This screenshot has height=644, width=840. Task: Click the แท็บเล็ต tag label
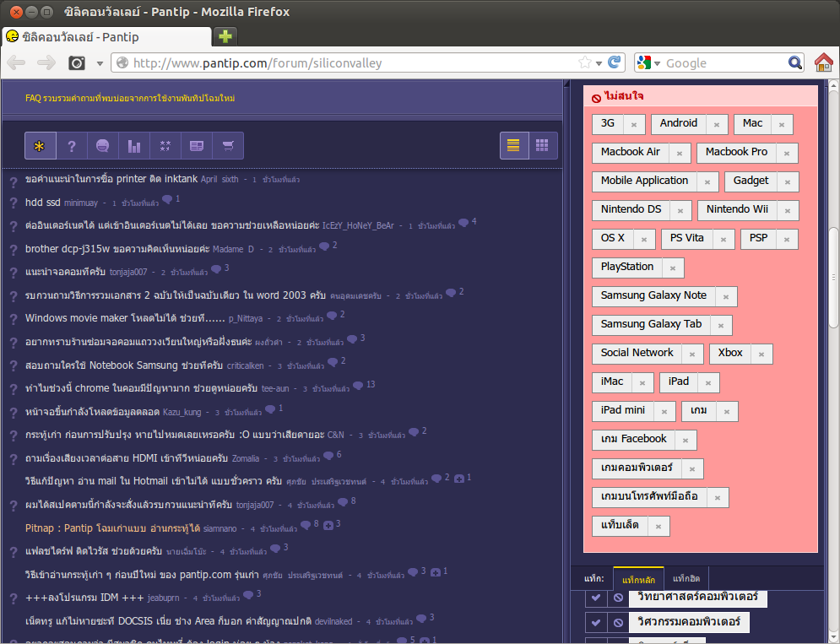(x=620, y=525)
